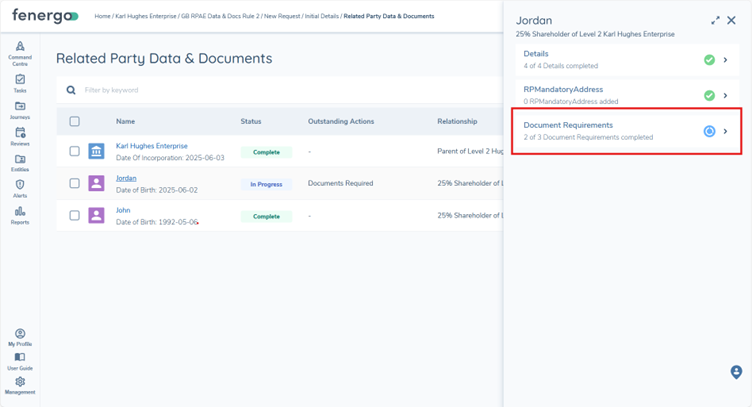Expand RPMandatoryAddress section arrow

pyautogui.click(x=726, y=96)
